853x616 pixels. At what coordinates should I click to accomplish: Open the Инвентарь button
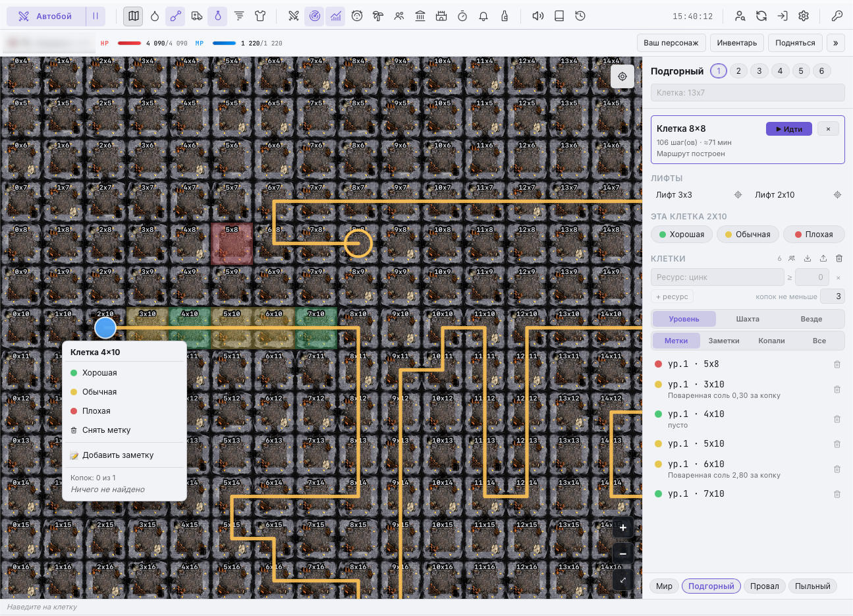[x=737, y=43]
